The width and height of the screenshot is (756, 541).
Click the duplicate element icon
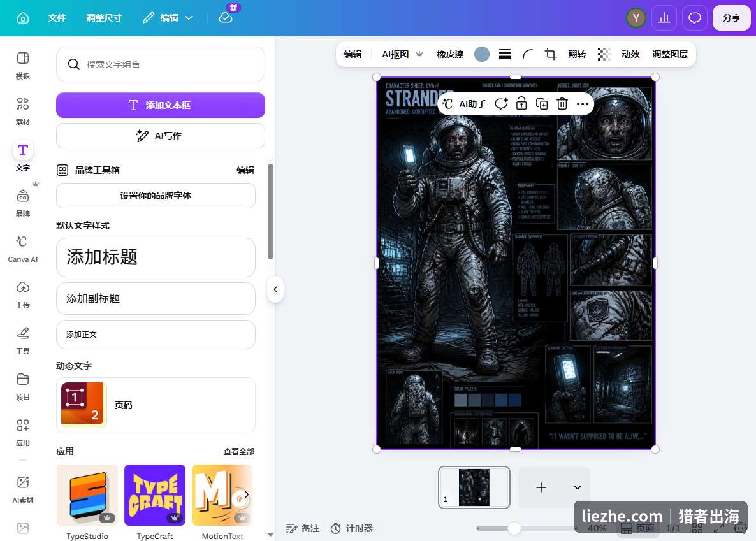[x=542, y=104]
